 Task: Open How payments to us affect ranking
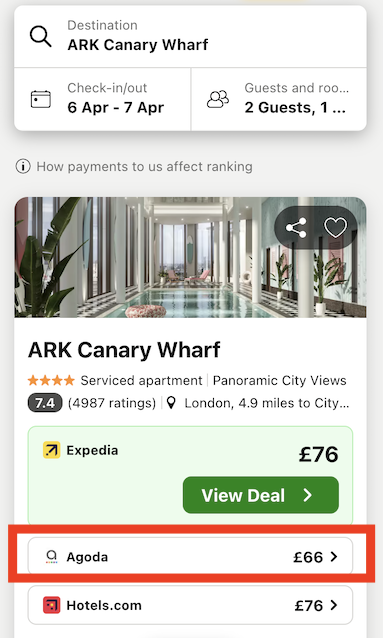coord(144,166)
